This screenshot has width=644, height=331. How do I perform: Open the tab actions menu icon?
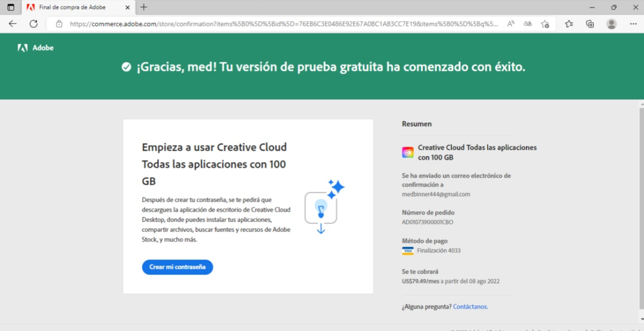point(11,8)
